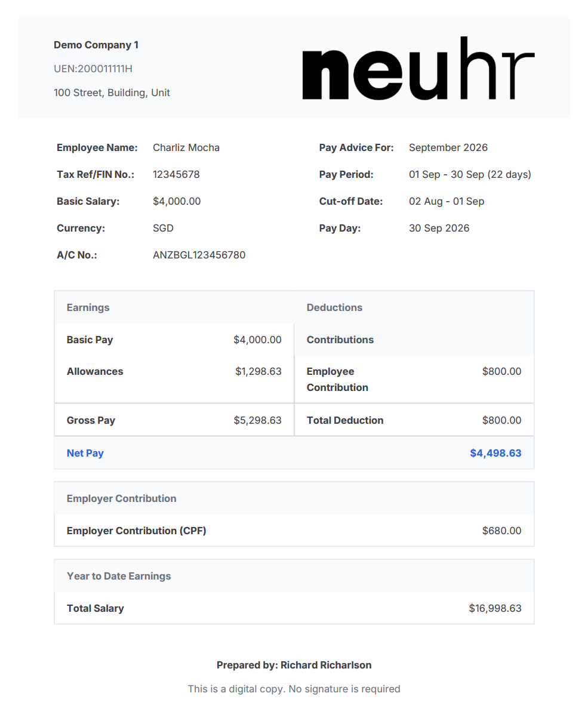The height and width of the screenshot is (724, 588).
Task: Select the Employee Contribution amount $800.00
Action: point(502,371)
